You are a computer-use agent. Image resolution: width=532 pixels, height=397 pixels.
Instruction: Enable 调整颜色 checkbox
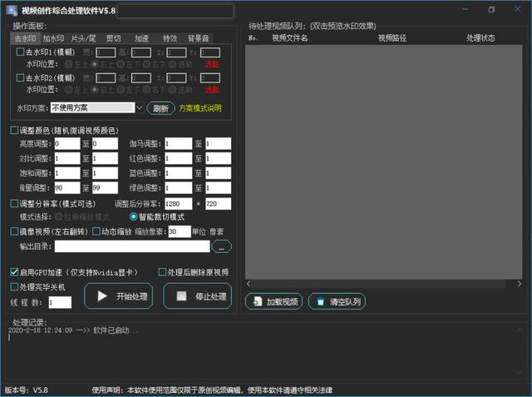14,131
